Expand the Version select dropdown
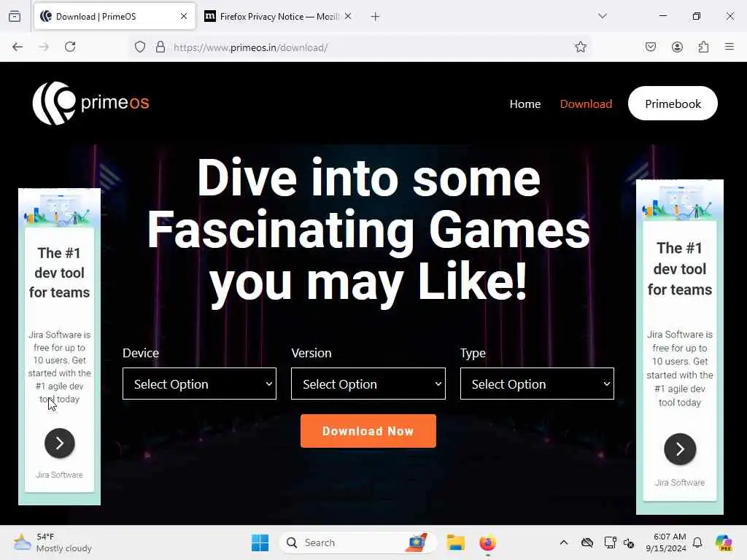The width and height of the screenshot is (747, 560). (x=368, y=384)
